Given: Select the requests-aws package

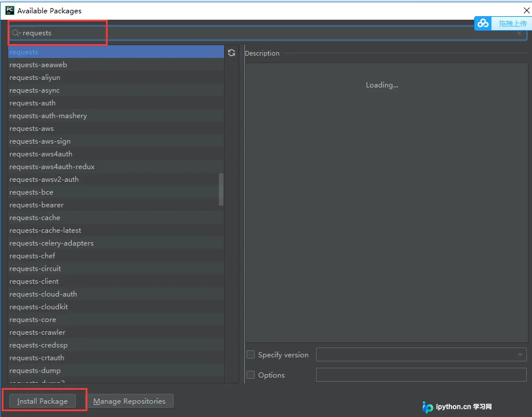Looking at the screenshot, I should pyautogui.click(x=116, y=129).
